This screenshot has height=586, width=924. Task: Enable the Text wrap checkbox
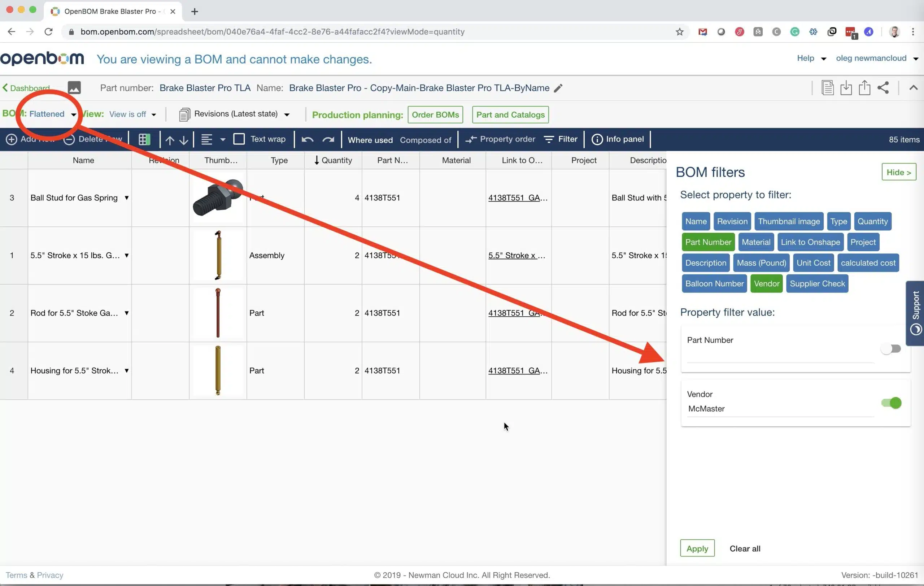click(x=239, y=139)
